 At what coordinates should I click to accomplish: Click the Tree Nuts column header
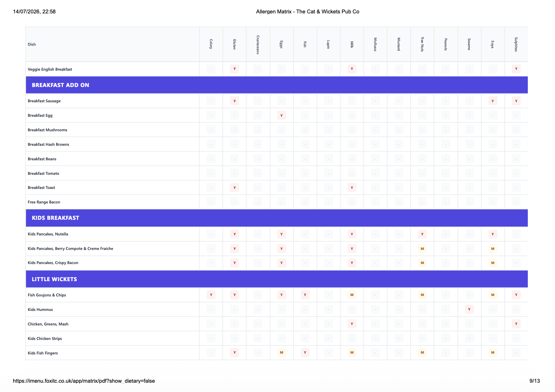coord(422,44)
